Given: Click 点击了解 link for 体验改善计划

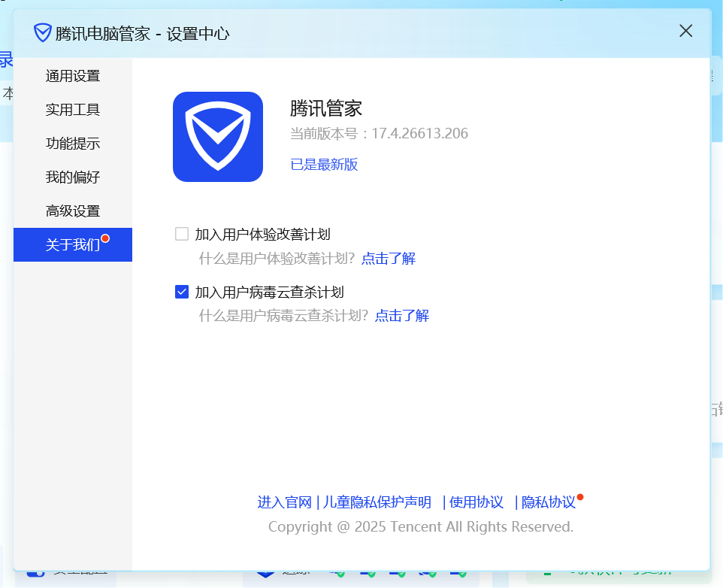Looking at the screenshot, I should tap(389, 258).
